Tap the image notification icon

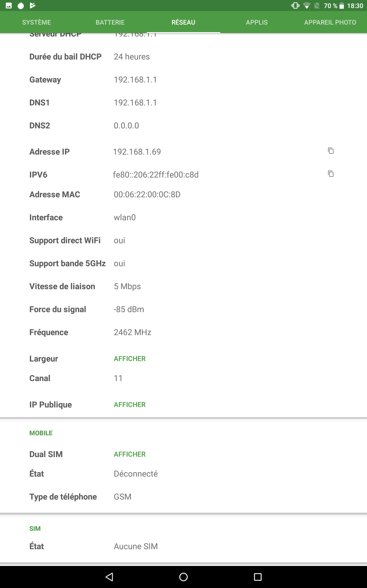click(x=9, y=6)
